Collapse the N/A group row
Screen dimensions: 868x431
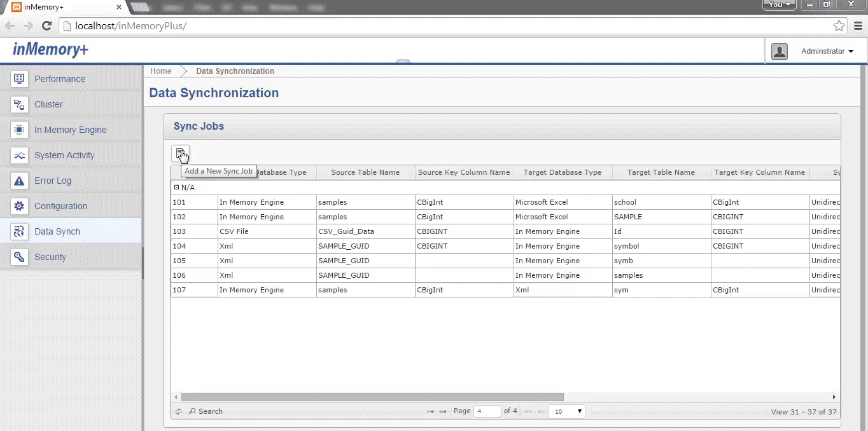177,188
